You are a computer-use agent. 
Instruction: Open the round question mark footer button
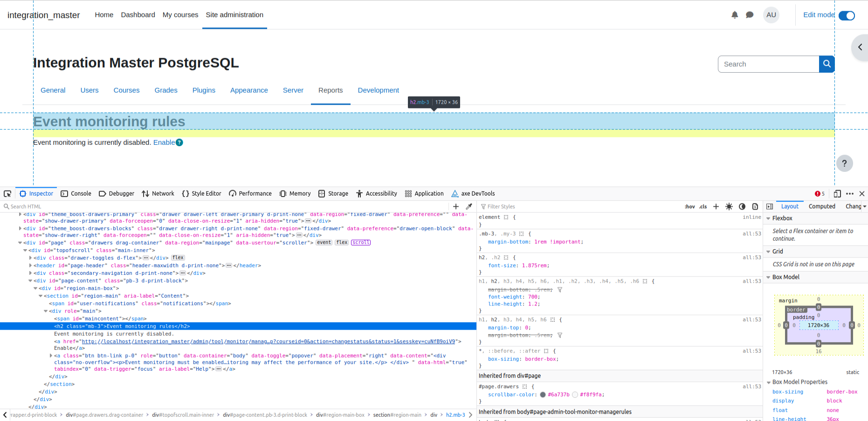click(844, 163)
